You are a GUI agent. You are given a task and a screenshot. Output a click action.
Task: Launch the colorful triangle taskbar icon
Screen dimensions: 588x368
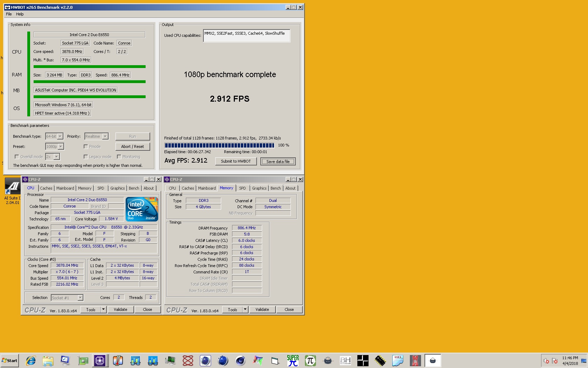pos(258,360)
